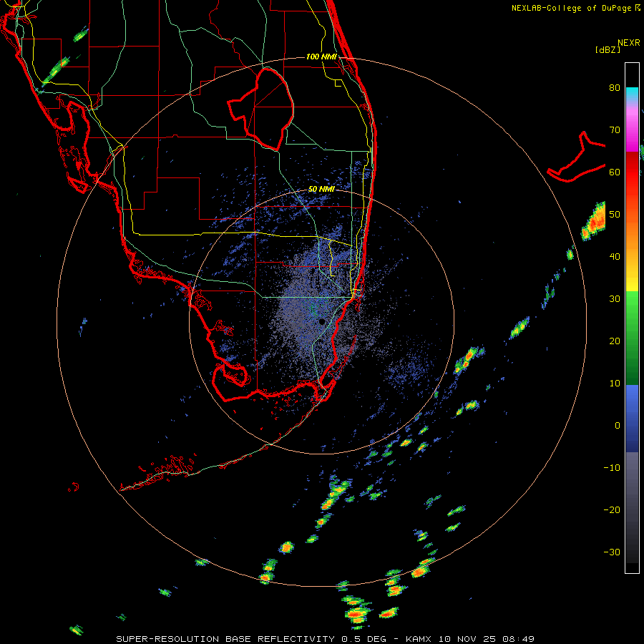This screenshot has width=644, height=644.
Task: Click the 60 value on dBZ scale
Action: [615, 172]
